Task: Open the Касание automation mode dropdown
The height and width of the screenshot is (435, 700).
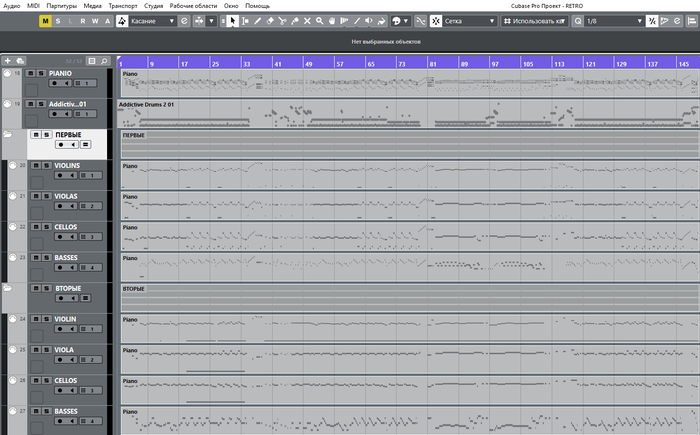Action: tap(151, 20)
